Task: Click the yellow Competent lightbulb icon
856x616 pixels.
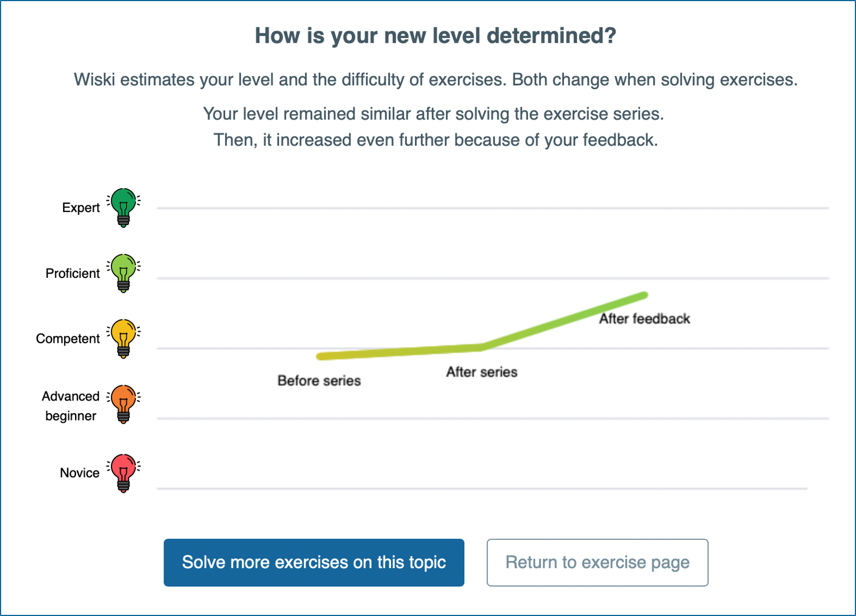Action: click(x=123, y=339)
